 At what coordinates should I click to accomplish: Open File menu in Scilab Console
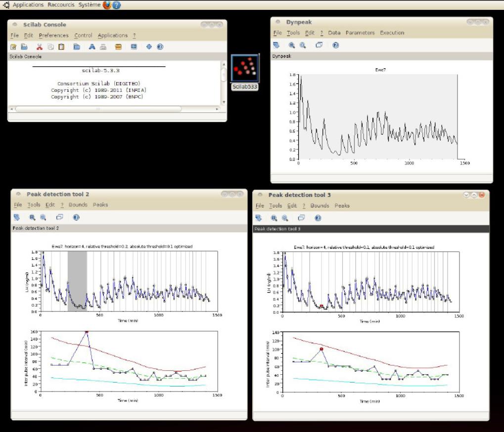[x=14, y=35]
